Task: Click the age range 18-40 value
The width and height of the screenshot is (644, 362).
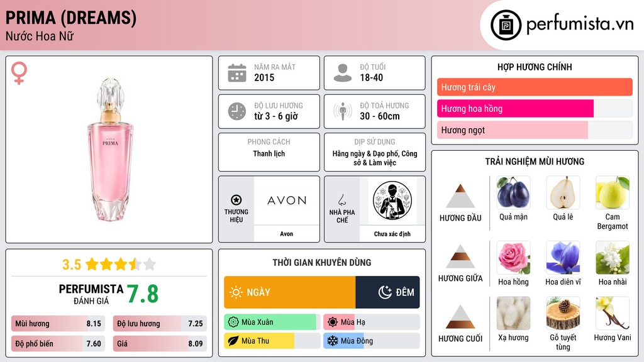Action: click(371, 77)
